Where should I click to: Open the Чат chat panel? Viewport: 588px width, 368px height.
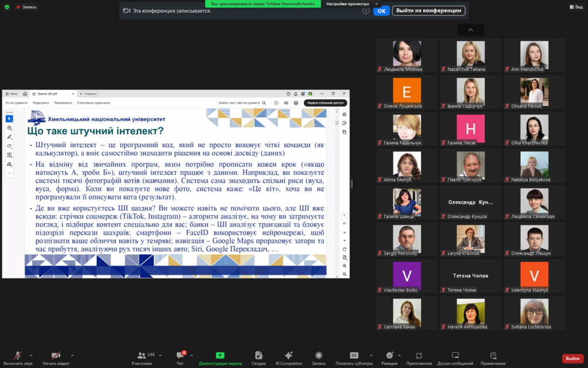point(180,358)
